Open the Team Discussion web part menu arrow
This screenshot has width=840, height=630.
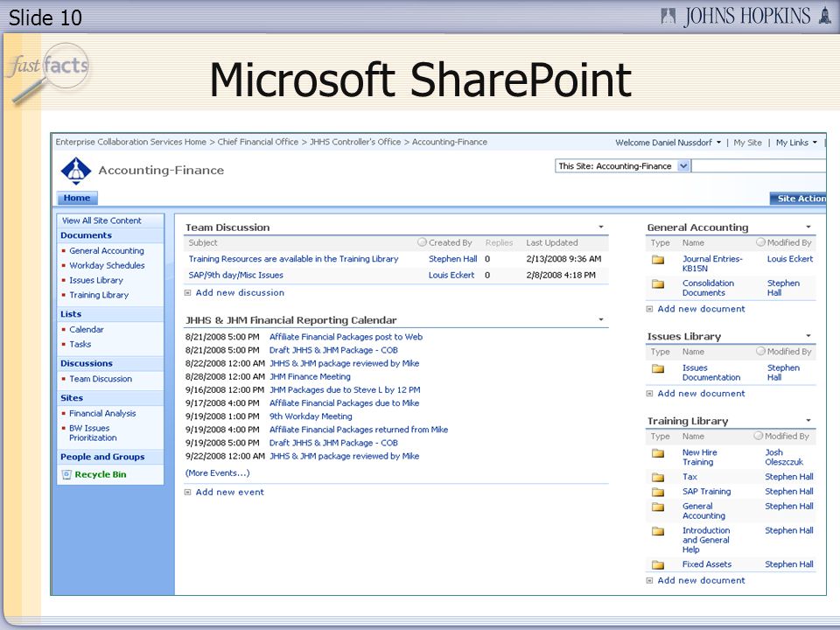point(601,227)
